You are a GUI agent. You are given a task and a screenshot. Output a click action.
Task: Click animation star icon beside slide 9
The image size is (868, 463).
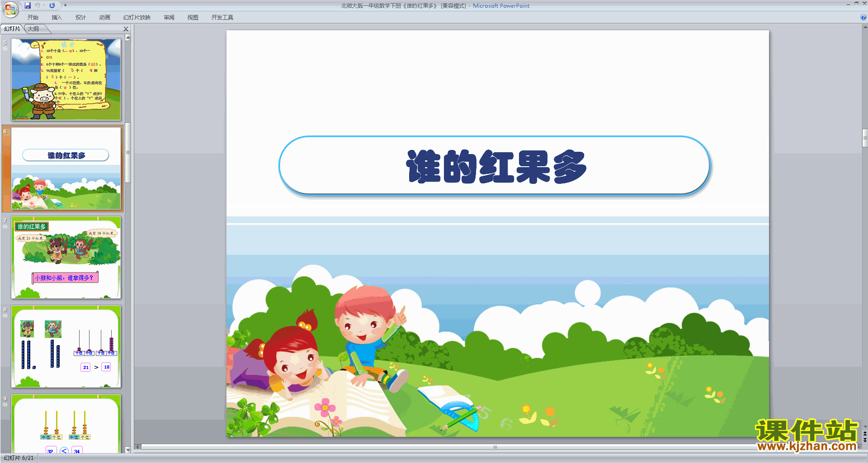(5, 404)
